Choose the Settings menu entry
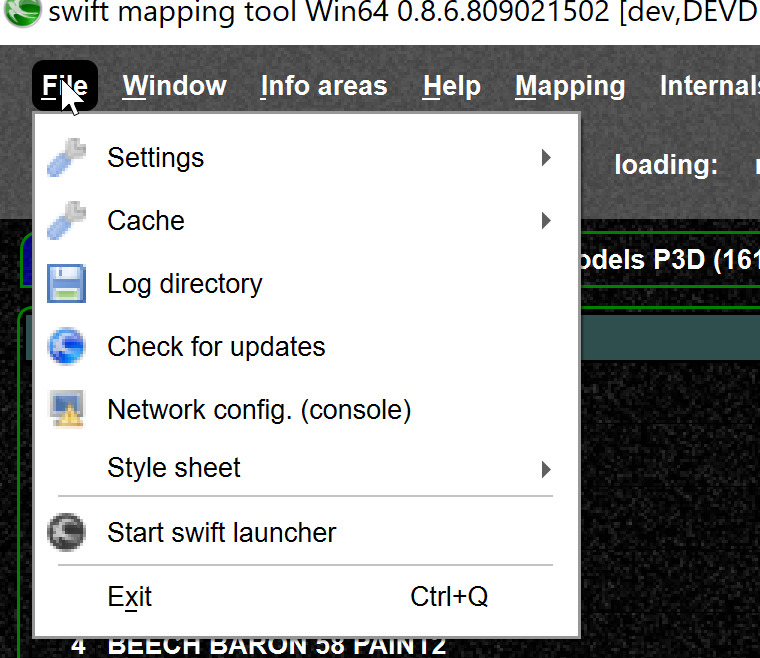 [x=306, y=157]
